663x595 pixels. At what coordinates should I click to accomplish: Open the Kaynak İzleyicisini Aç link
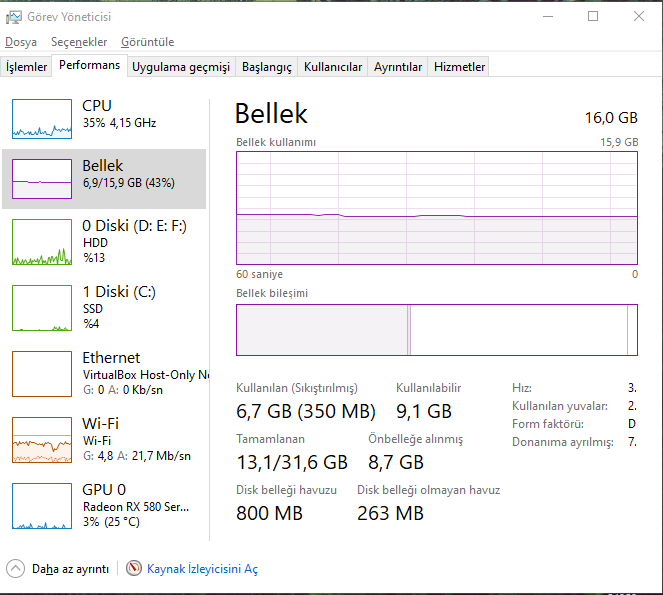tap(202, 569)
